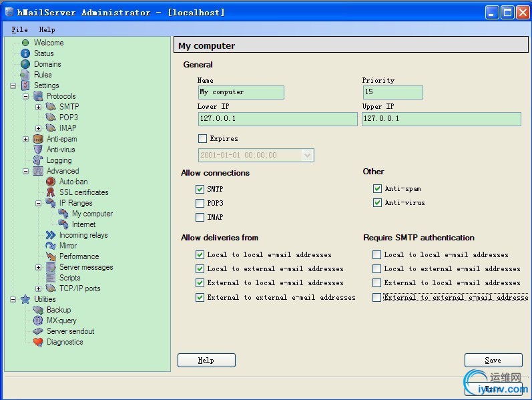The image size is (532, 400).
Task: Click the Welcome green circle icon
Action: (x=25, y=43)
